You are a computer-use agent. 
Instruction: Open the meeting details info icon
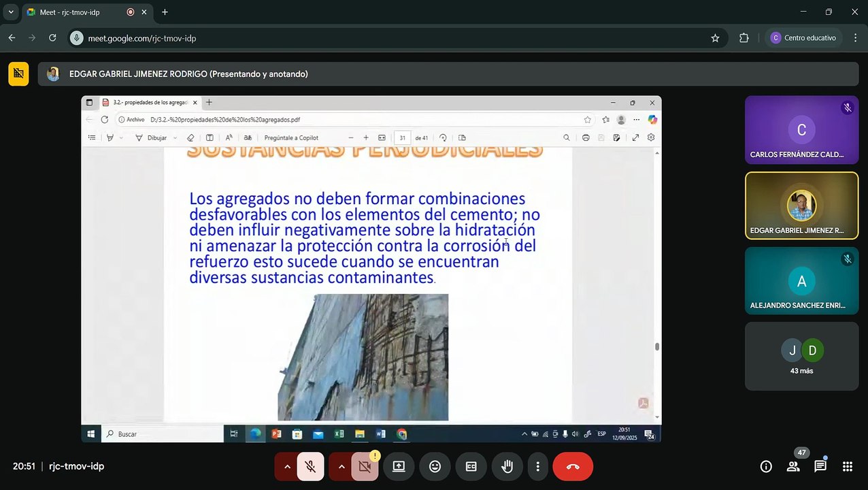click(x=766, y=467)
